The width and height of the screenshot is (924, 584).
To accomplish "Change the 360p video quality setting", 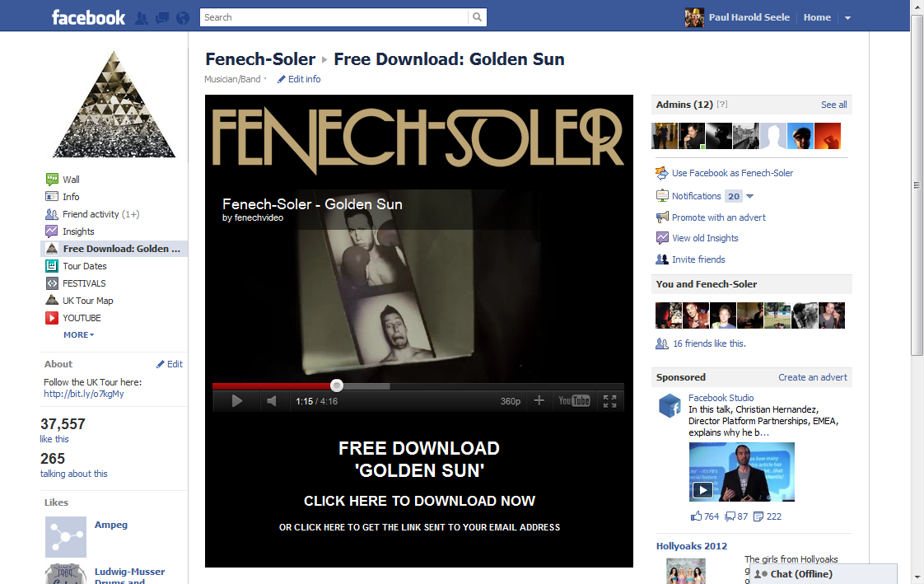I will coord(511,401).
